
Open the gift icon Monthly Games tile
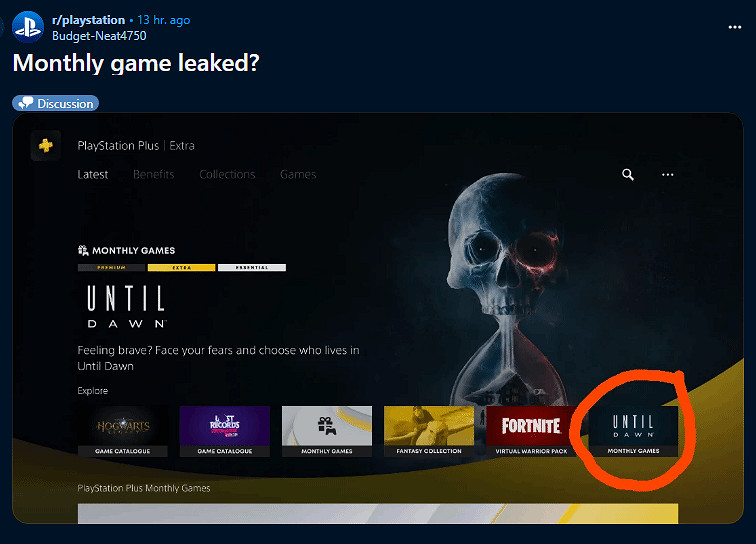[x=326, y=430]
